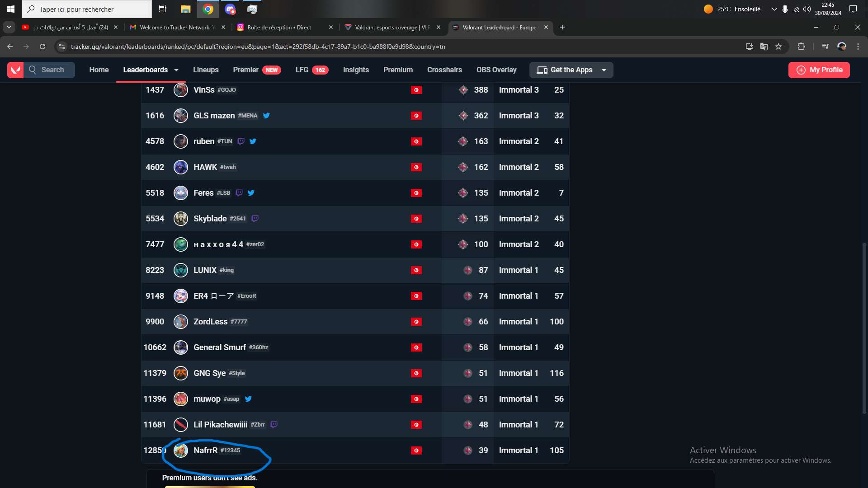
Task: Open Twitch link for Skyblade
Action: coord(255,219)
